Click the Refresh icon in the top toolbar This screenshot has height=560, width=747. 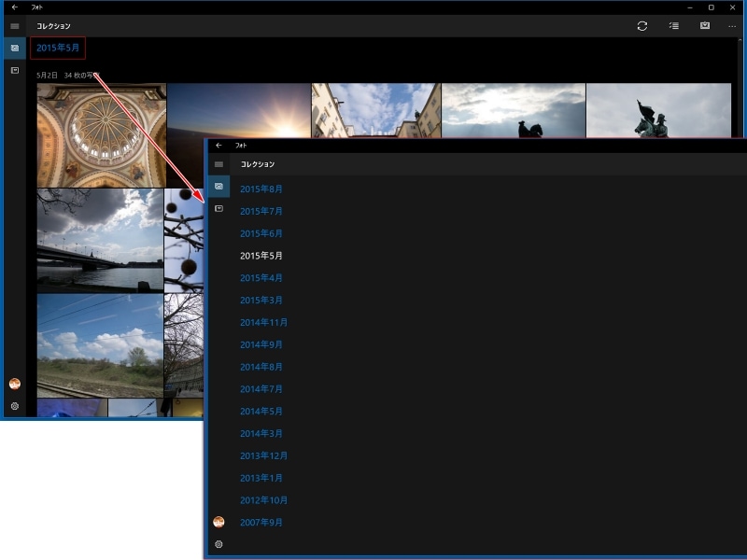point(642,26)
